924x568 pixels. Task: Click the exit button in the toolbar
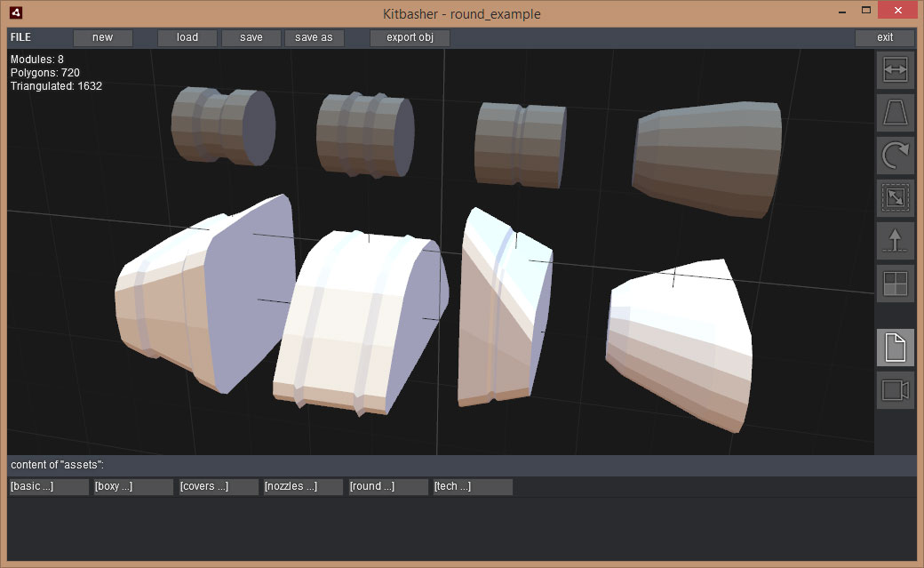pos(885,37)
